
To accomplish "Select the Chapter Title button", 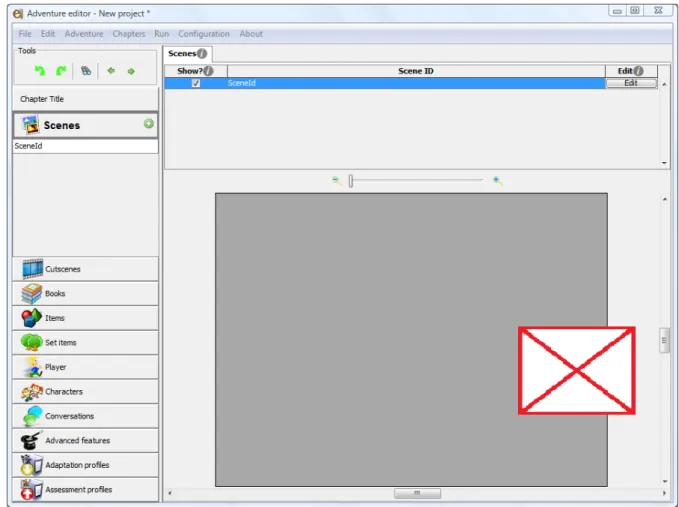I will click(86, 99).
